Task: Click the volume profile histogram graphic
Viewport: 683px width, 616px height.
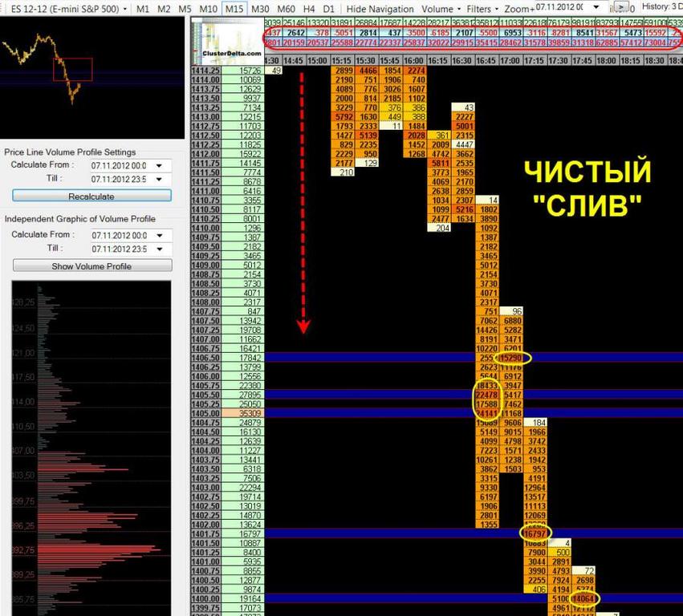Action: [x=91, y=448]
